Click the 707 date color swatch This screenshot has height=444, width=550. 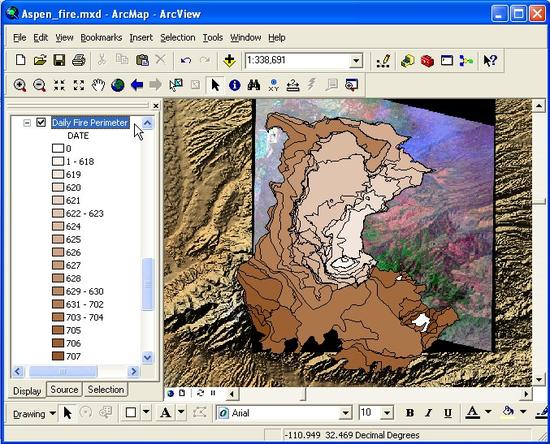[58, 356]
